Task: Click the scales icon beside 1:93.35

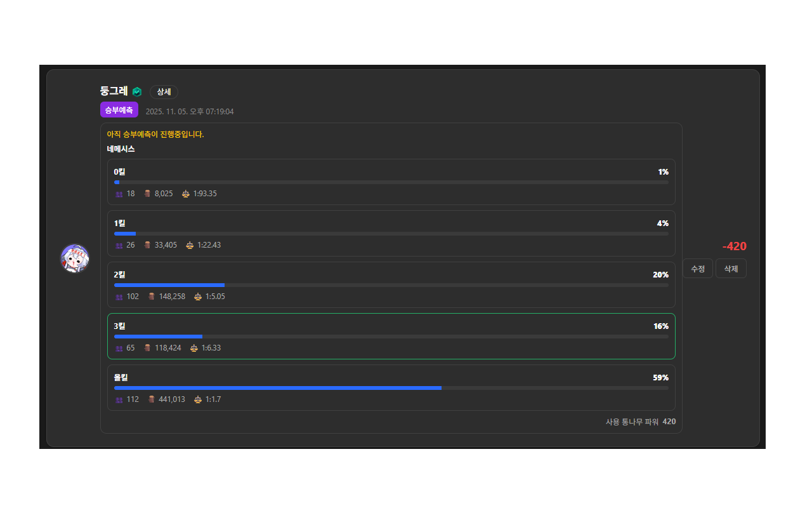Action: (x=185, y=194)
